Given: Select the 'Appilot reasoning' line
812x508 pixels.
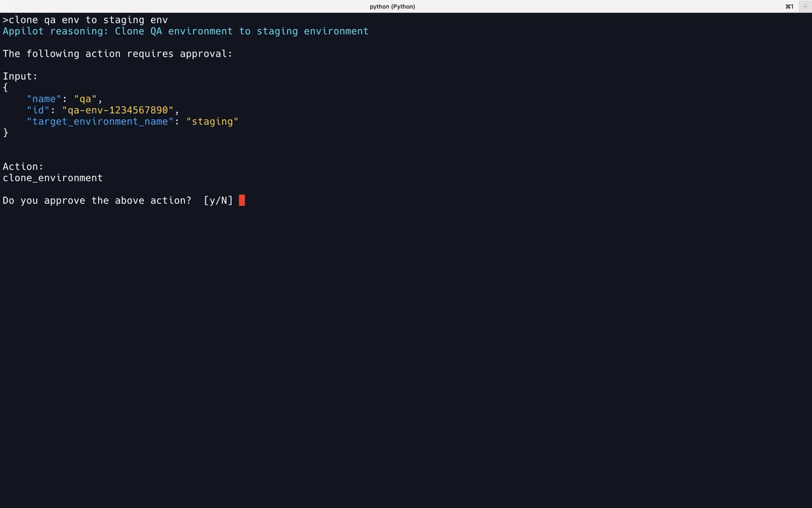Looking at the screenshot, I should tap(185, 31).
